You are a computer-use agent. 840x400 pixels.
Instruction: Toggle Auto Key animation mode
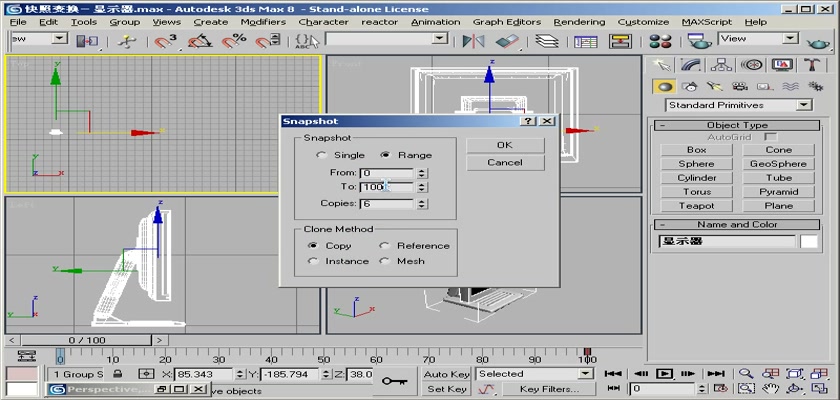coord(446,374)
